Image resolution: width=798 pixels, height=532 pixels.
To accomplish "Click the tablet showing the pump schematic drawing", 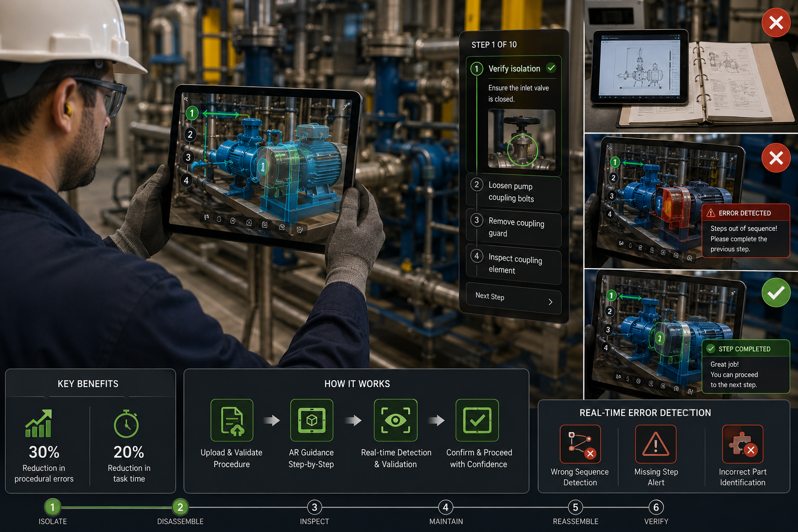I will (640, 66).
